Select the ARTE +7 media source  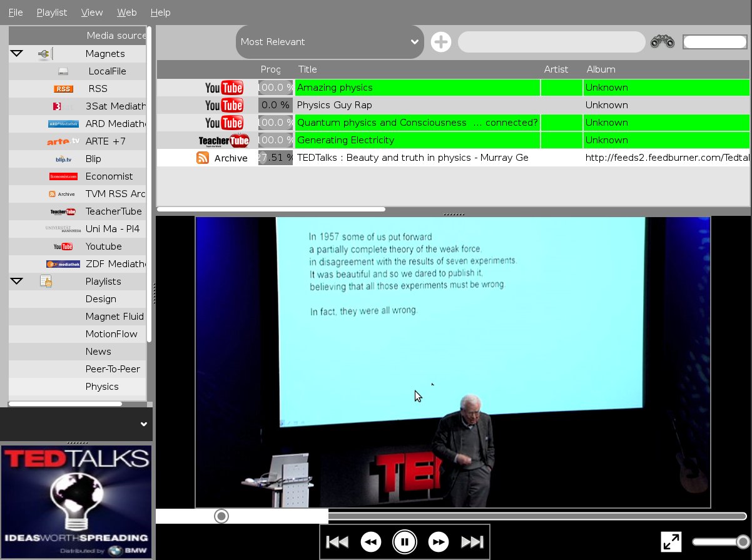[x=105, y=141]
